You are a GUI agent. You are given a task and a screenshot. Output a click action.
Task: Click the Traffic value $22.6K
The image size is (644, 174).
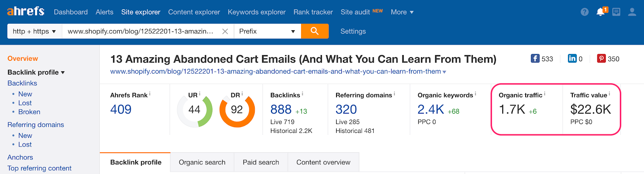pos(590,109)
